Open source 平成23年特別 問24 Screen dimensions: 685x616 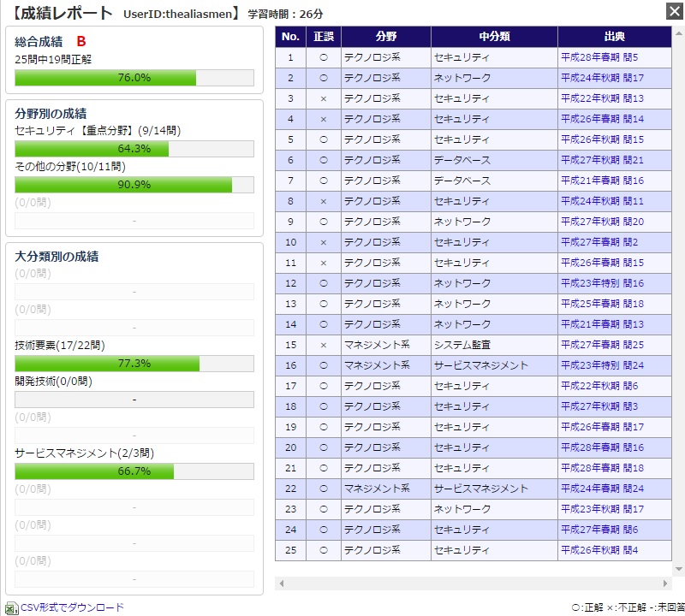point(603,365)
